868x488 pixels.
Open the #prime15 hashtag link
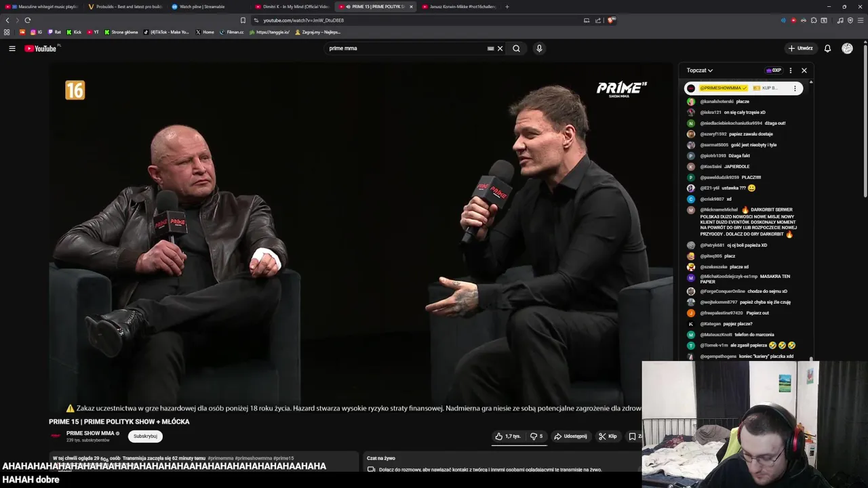[x=283, y=458]
